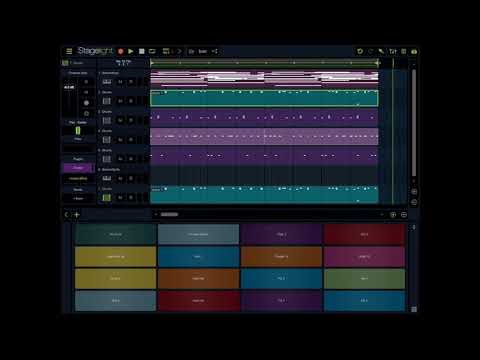Image resolution: width=480 pixels, height=360 pixels.
Task: Select the highlighted green drum icon on track seven
Action: point(107,198)
